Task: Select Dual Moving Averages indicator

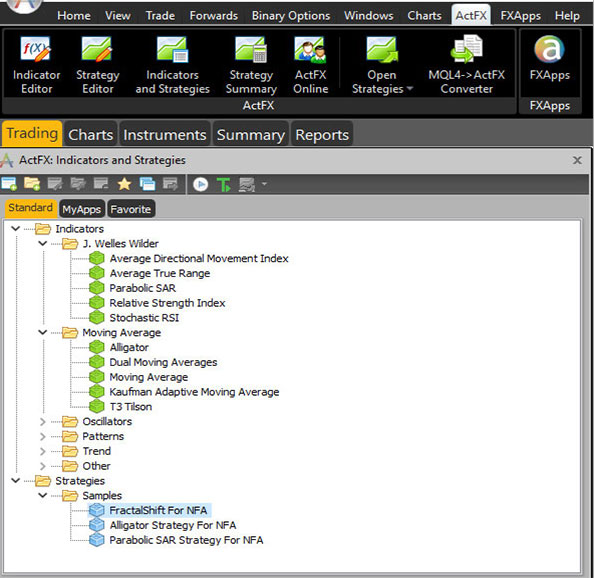Action: pyautogui.click(x=163, y=362)
